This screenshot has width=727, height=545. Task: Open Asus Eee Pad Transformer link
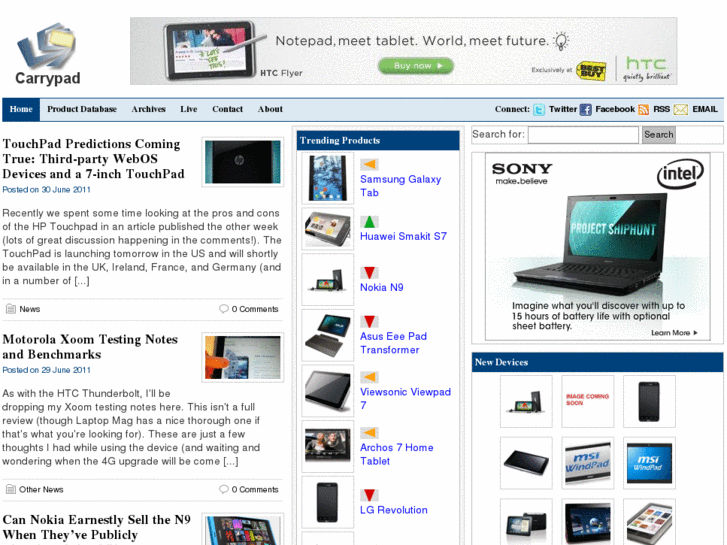click(x=393, y=343)
